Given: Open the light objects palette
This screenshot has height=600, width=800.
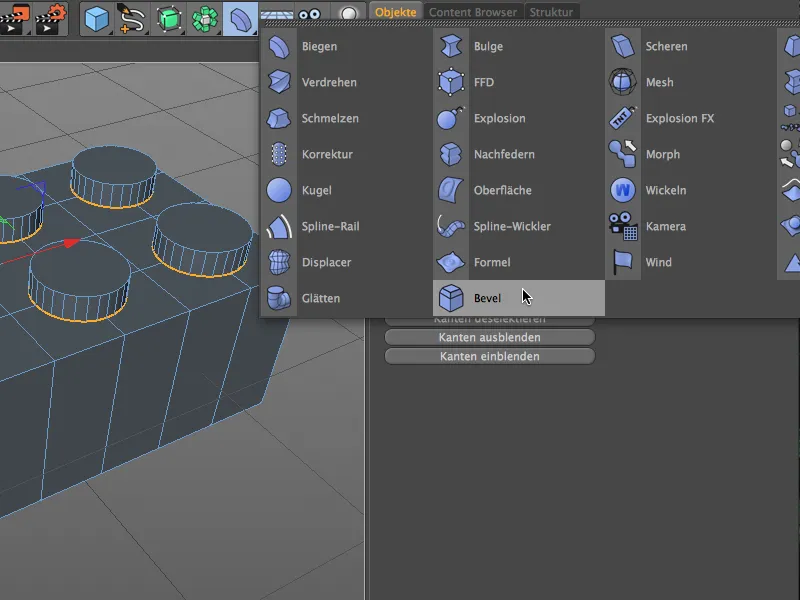Looking at the screenshot, I should pos(348,13).
